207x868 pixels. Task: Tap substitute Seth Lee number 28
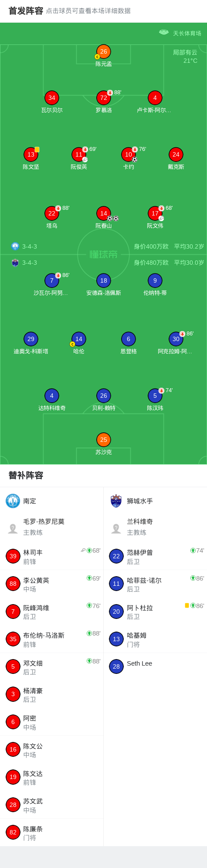click(x=155, y=666)
